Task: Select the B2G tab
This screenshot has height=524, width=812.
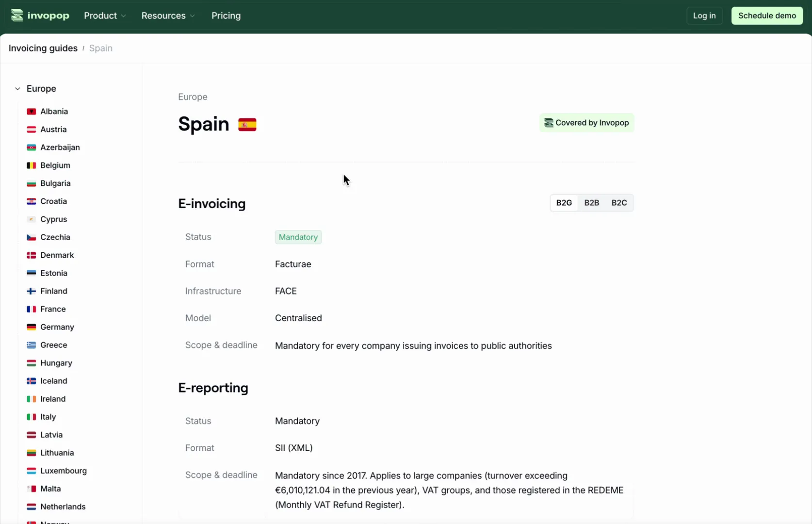Action: point(564,203)
